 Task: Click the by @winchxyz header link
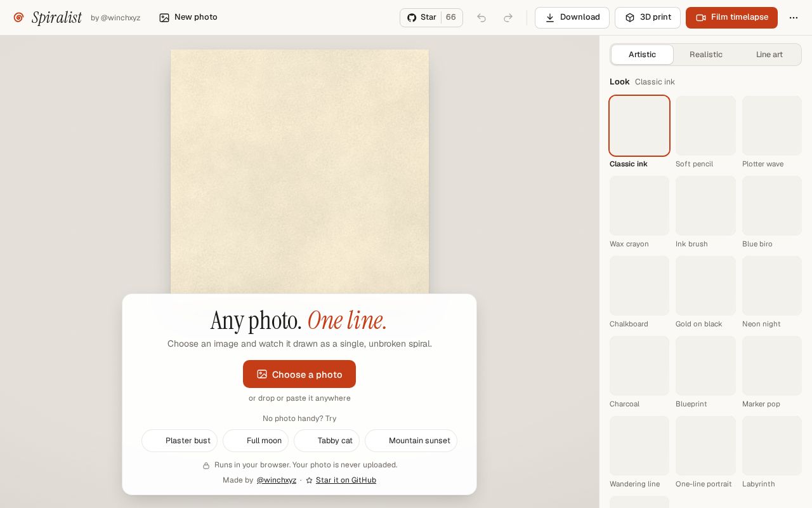click(x=115, y=18)
